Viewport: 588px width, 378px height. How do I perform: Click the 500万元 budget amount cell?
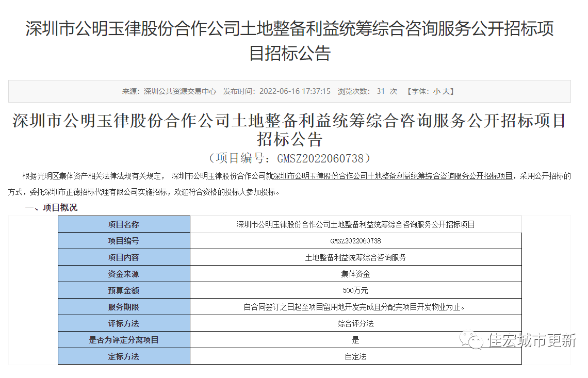[x=355, y=290]
